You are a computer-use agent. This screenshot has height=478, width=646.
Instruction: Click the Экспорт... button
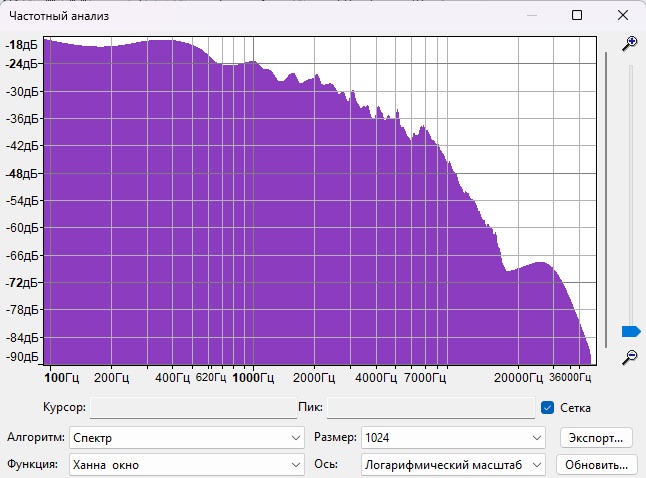[x=596, y=438]
